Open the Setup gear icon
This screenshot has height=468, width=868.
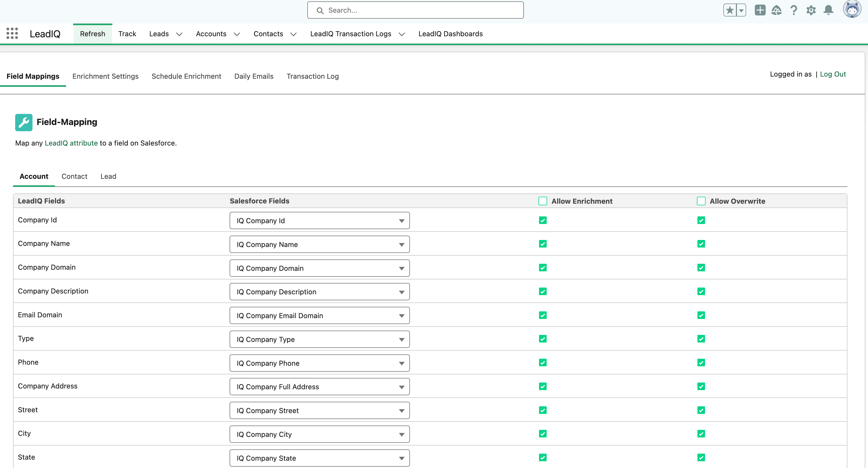point(811,10)
